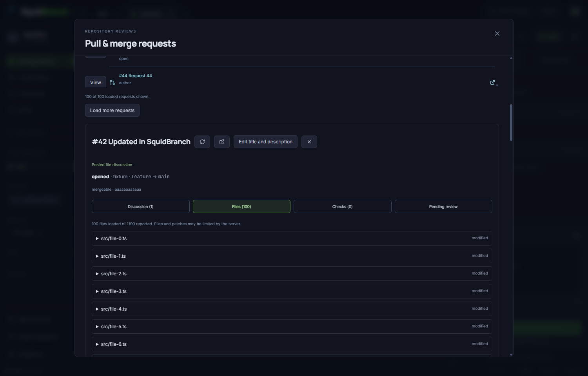Switch to Discussion (1) tab
The width and height of the screenshot is (588, 376).
(141, 206)
